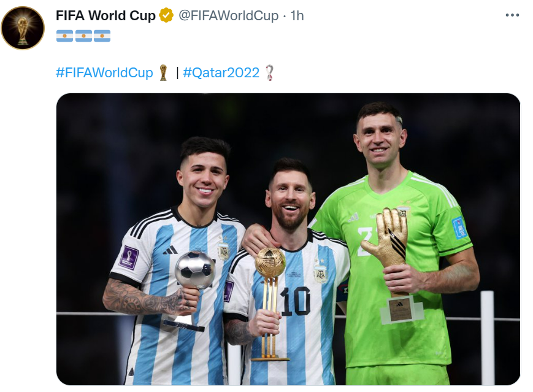533x392 pixels.
Task: Open the three-dot more options menu
Action: click(x=512, y=15)
